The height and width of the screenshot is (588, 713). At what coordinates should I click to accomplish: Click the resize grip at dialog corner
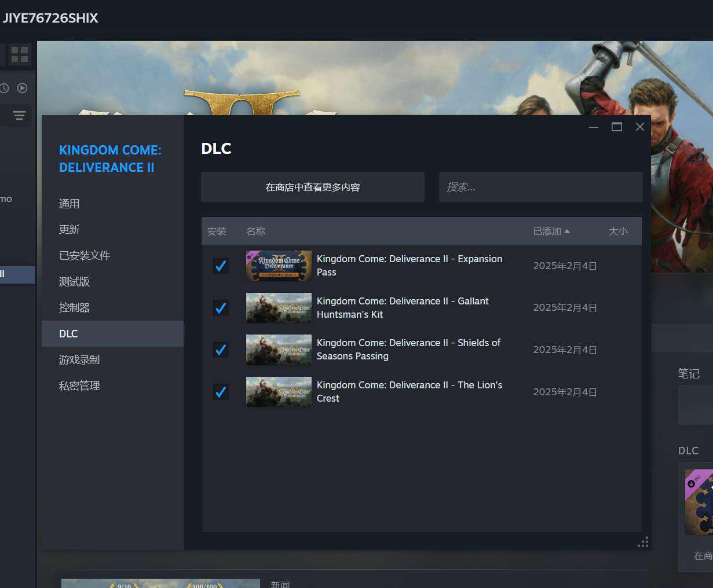point(643,542)
